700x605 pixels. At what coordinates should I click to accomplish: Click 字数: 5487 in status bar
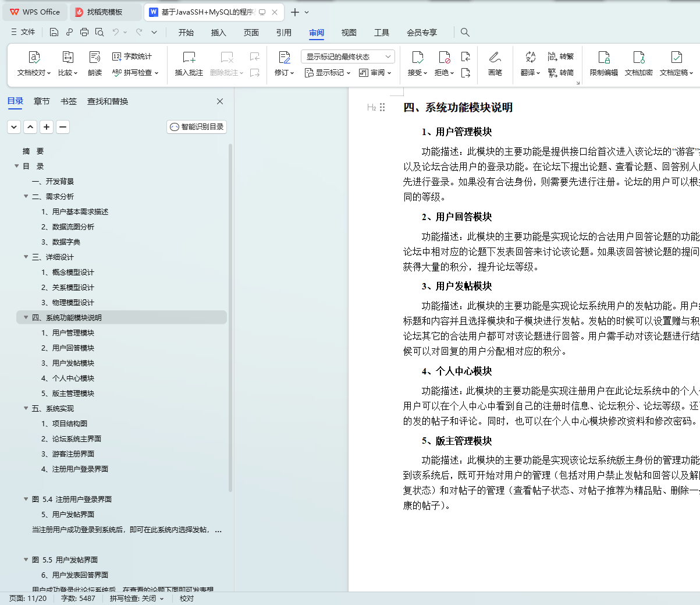tap(78, 599)
